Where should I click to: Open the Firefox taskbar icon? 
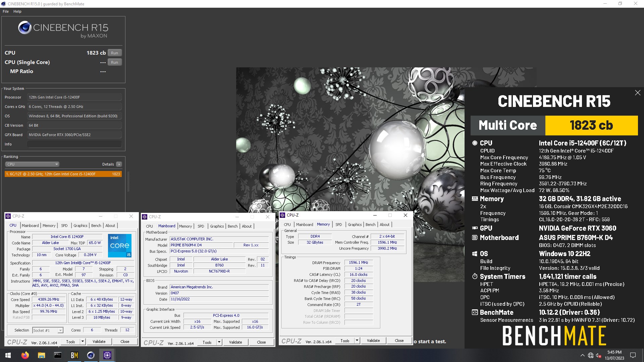pyautogui.click(x=25, y=355)
